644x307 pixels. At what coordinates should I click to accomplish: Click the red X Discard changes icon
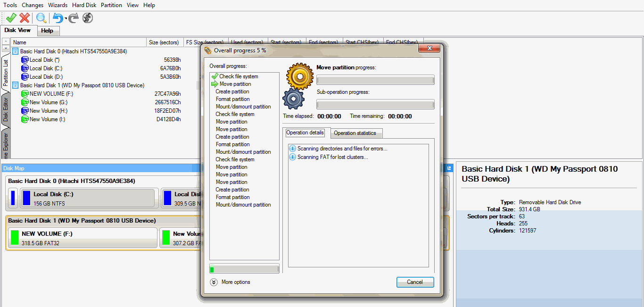(25, 18)
